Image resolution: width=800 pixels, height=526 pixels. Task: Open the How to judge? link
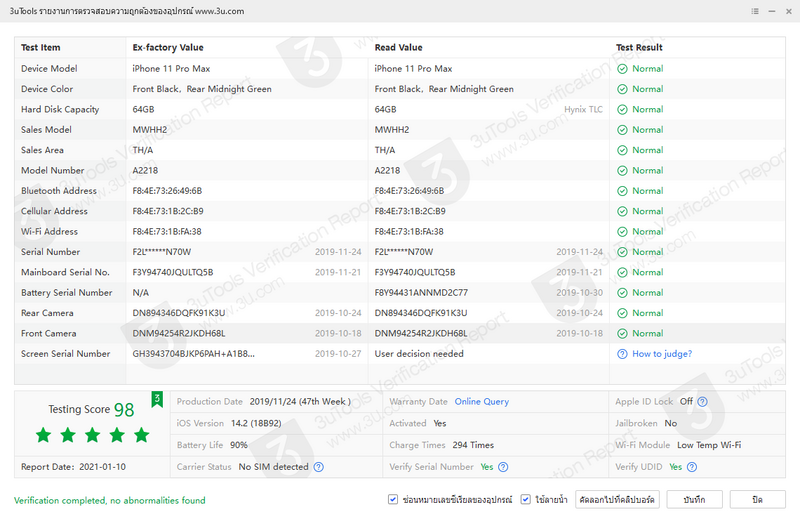pyautogui.click(x=662, y=354)
